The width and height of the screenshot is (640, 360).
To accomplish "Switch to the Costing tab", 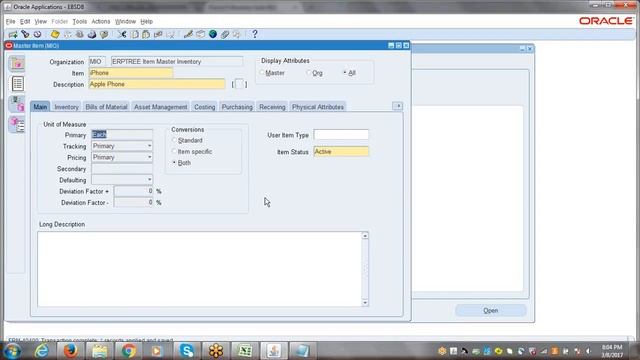I will coord(204,107).
